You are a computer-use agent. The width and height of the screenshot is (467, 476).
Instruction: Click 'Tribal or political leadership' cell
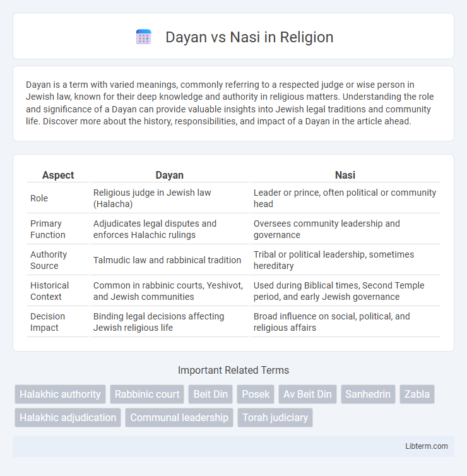pos(345,260)
